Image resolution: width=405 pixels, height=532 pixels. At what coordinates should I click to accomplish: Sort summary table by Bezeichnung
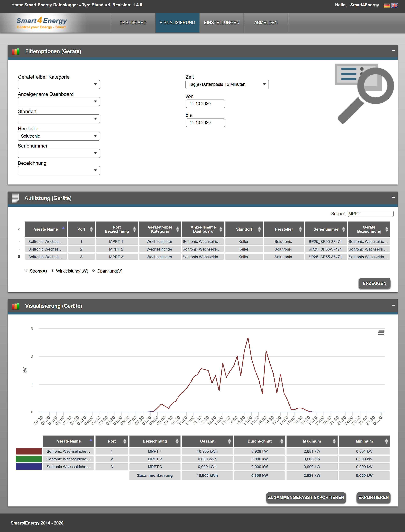tap(155, 441)
